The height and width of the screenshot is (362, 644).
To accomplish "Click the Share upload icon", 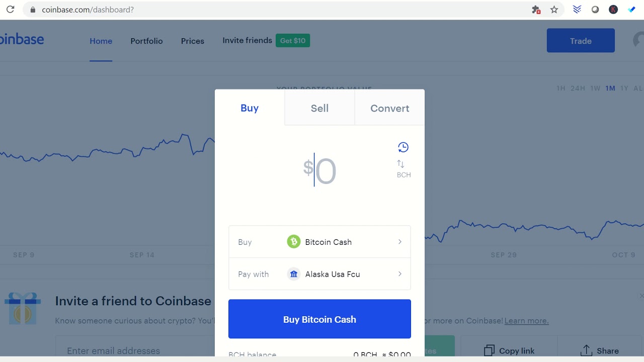I will 586,350.
